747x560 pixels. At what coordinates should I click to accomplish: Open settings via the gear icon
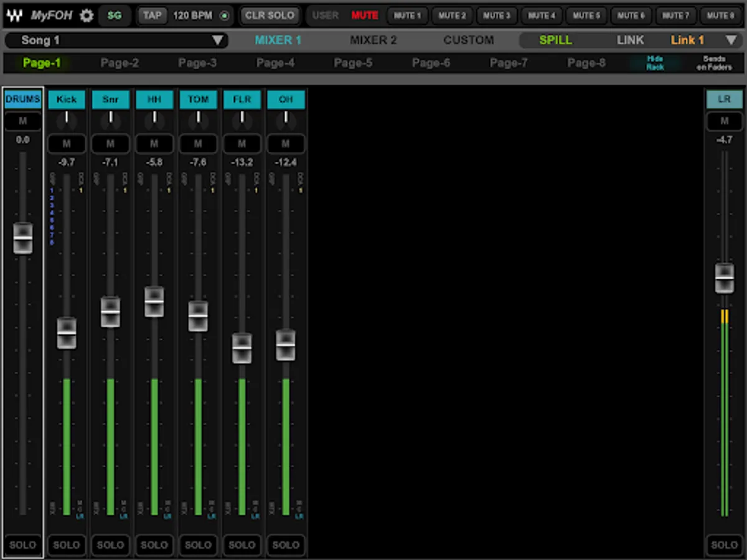[x=87, y=16]
